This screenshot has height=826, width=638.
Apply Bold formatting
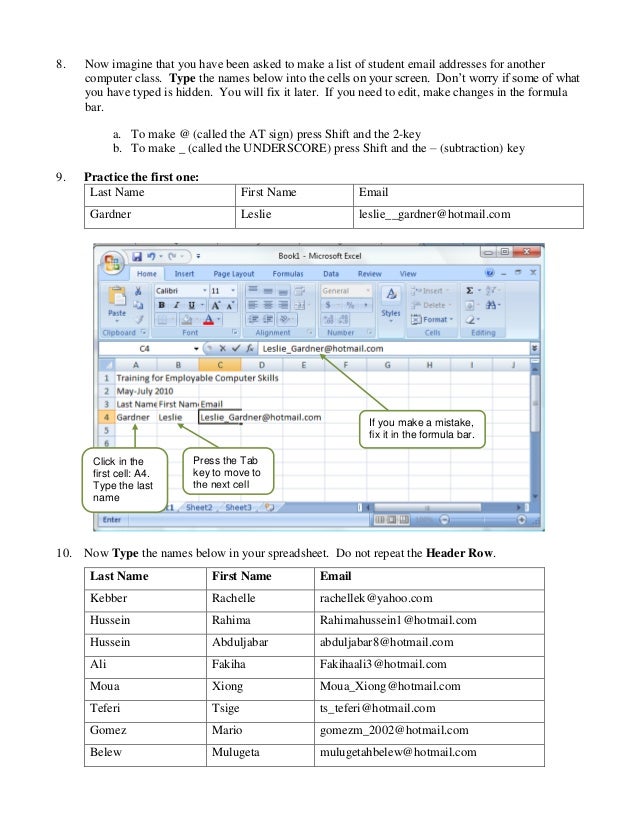coord(162,305)
